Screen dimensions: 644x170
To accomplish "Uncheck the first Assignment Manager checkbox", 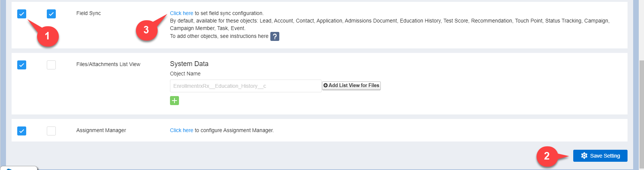I will [22, 131].
